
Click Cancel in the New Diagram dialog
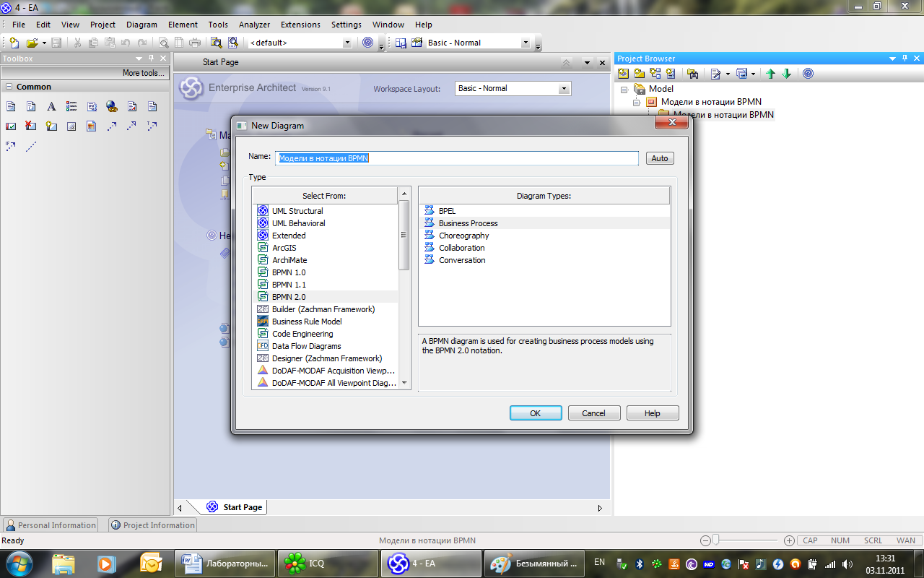pos(594,413)
